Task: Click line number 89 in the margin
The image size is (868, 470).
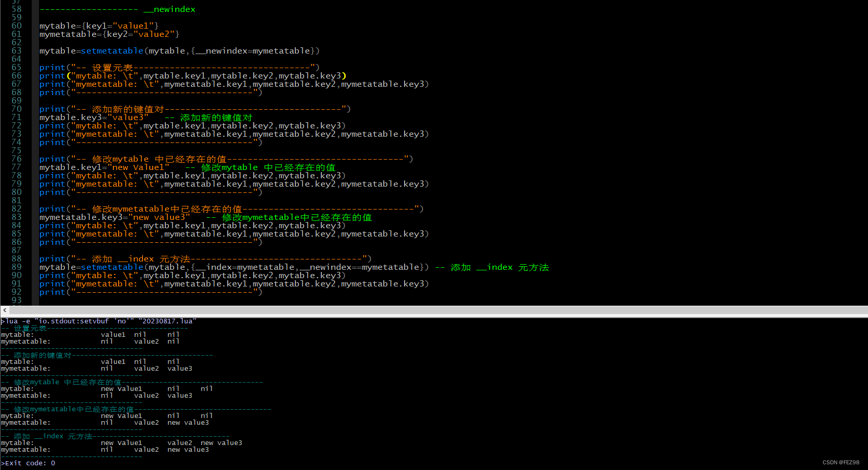Action: [x=17, y=267]
